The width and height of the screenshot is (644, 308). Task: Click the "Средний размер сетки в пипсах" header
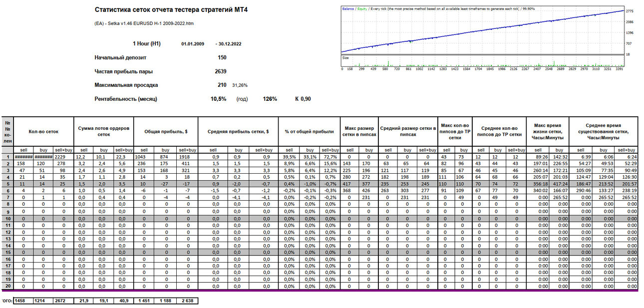click(408, 132)
